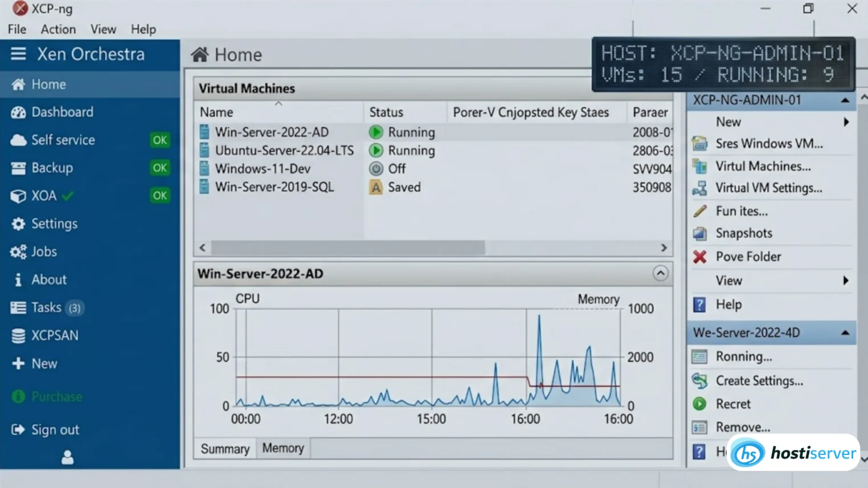The image size is (868, 488).
Task: Click the green Recret icon
Action: (x=699, y=404)
